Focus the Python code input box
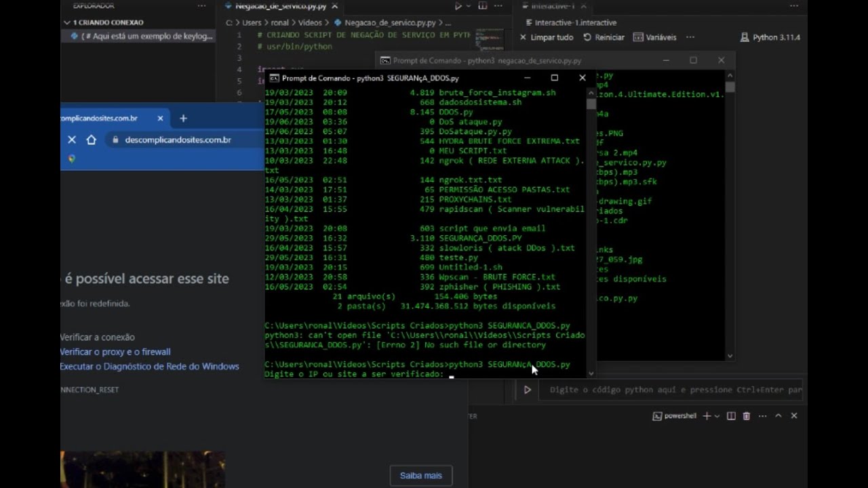868x488 pixels. point(671,390)
